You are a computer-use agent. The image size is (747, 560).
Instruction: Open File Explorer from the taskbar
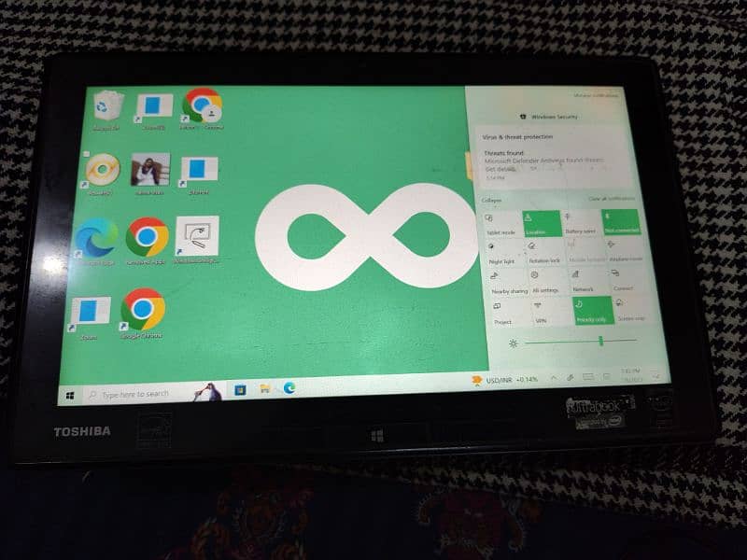(x=264, y=388)
